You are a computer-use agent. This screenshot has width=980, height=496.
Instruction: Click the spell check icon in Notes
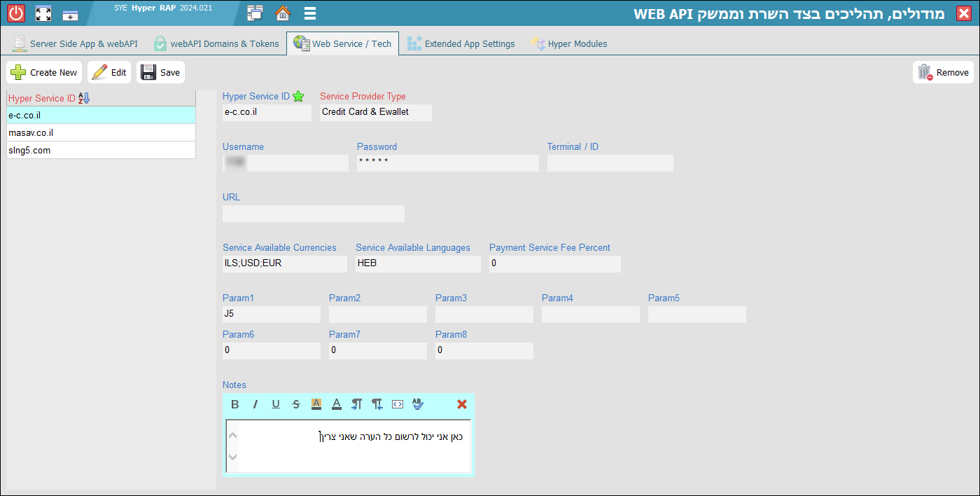(x=418, y=404)
